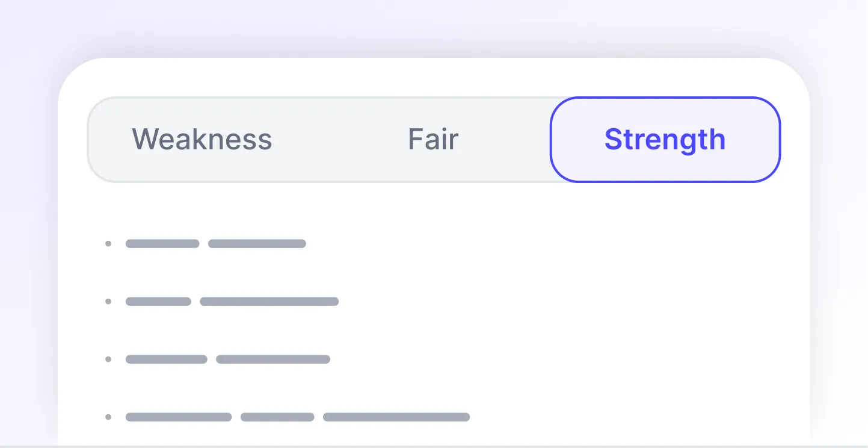This screenshot has width=868, height=448.
Task: Click the longest placeholder bar in the fourth row
Action: 396,416
